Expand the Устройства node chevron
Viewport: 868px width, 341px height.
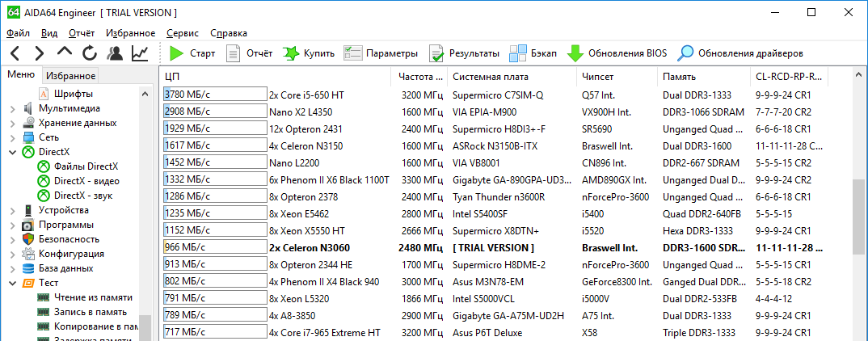click(13, 210)
